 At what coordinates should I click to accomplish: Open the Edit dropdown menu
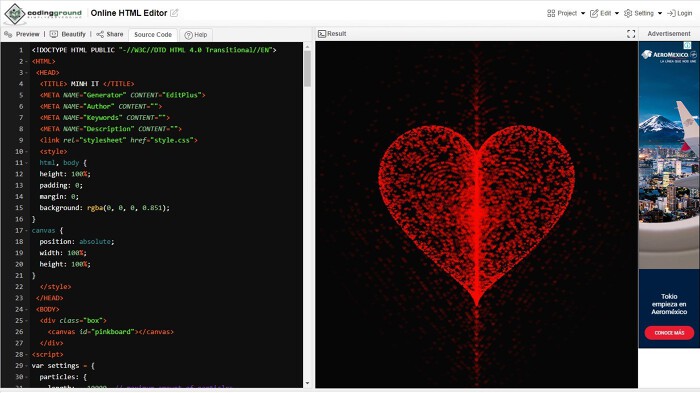click(604, 13)
